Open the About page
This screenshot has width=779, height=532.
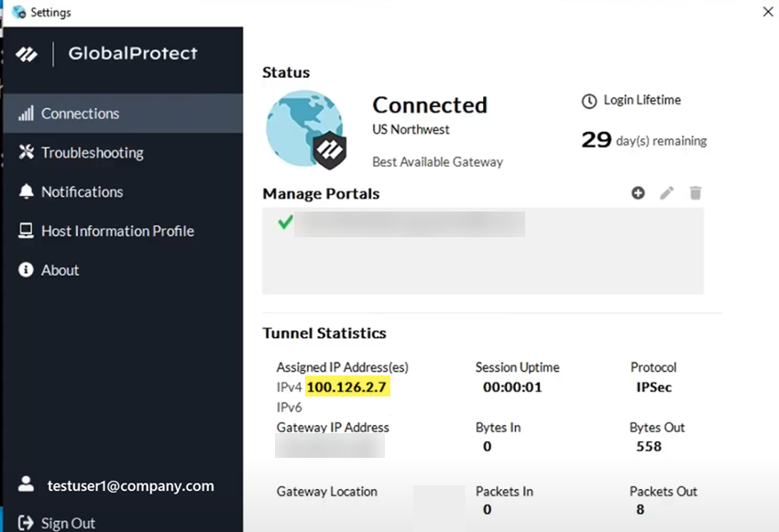click(60, 270)
